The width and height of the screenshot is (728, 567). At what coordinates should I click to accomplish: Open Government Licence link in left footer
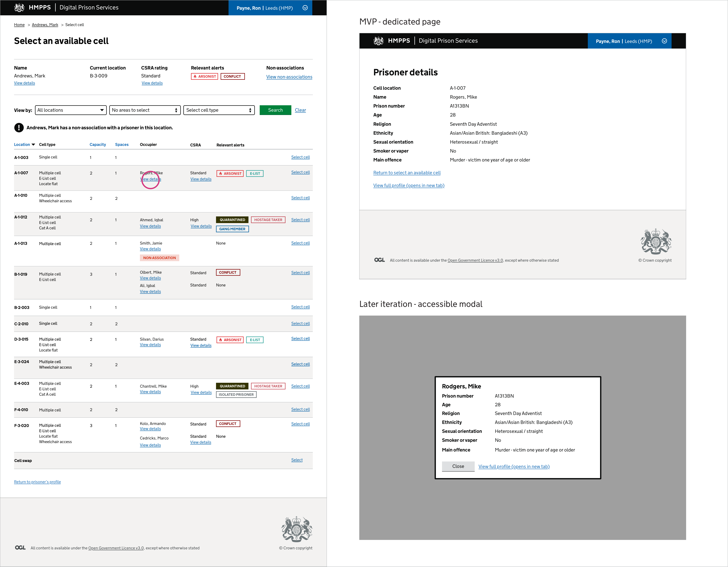116,548
